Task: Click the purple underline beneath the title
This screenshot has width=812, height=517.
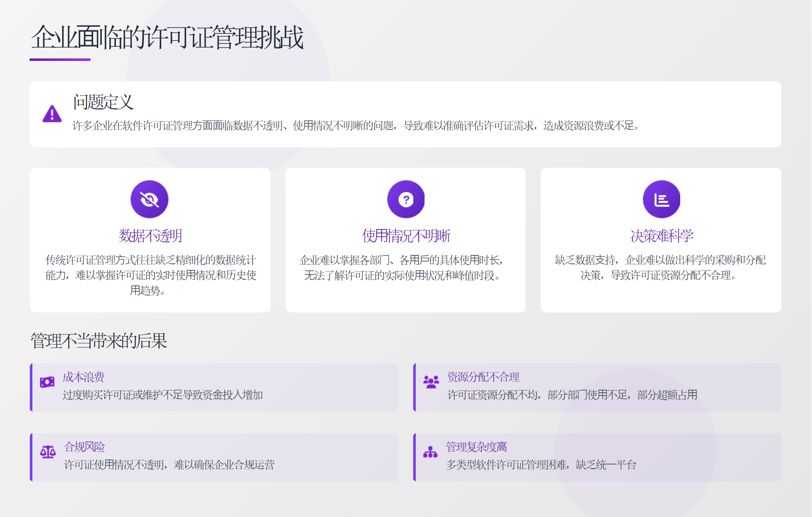Action: pyautogui.click(x=60, y=60)
